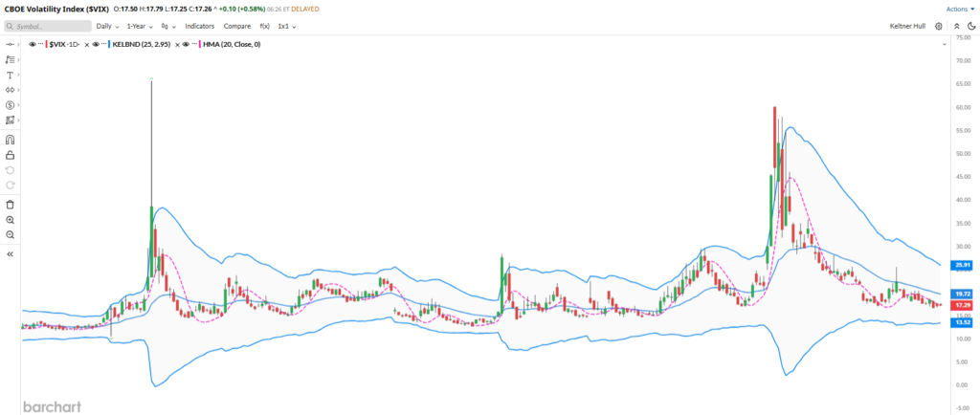Open the Daily period dropdown
This screenshot has height=415, width=980.
click(x=107, y=26)
